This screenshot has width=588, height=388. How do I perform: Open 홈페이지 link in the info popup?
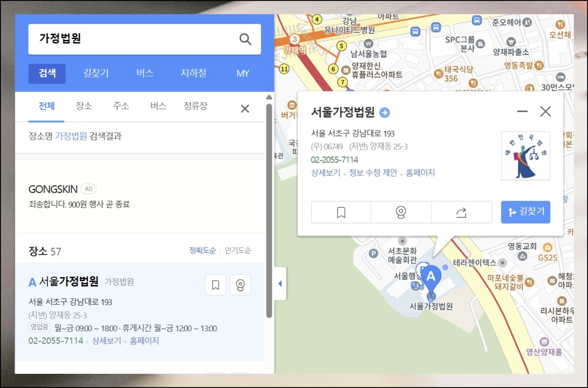(420, 173)
